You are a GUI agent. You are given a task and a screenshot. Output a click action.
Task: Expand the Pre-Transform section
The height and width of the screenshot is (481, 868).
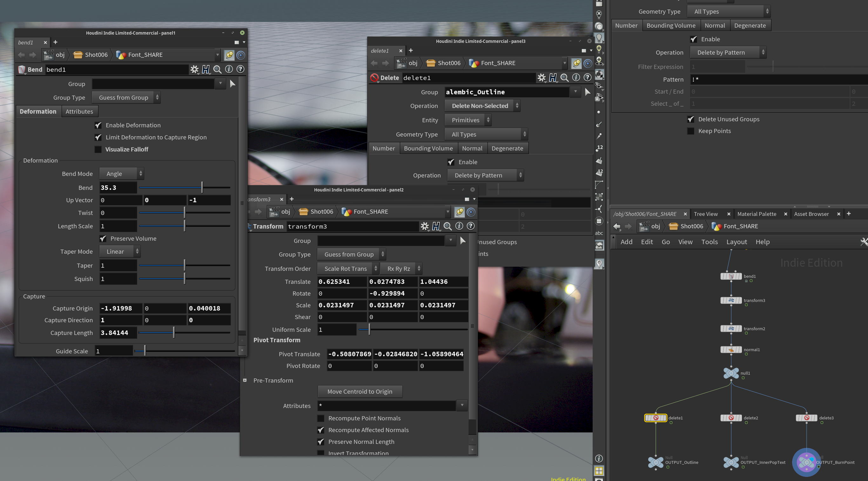click(x=245, y=380)
